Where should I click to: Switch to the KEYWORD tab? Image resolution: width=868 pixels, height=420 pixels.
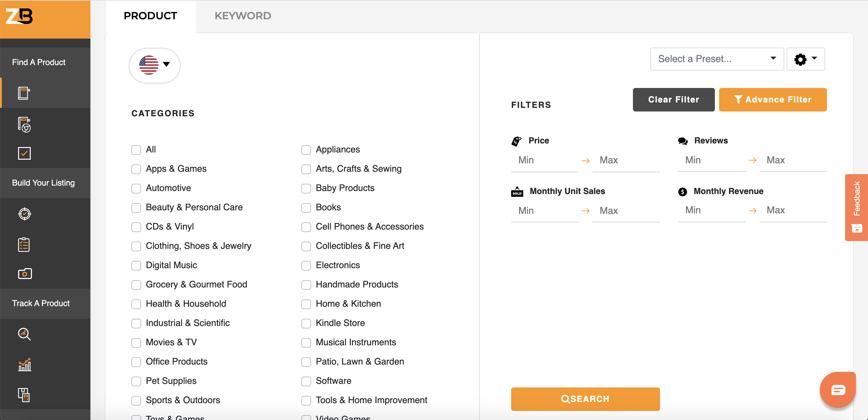tap(243, 15)
